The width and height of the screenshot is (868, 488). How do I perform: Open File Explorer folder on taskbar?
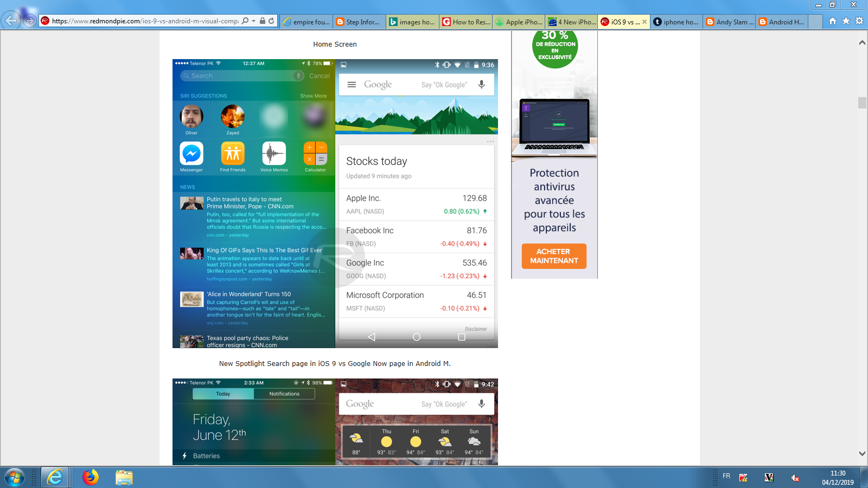pyautogui.click(x=124, y=477)
